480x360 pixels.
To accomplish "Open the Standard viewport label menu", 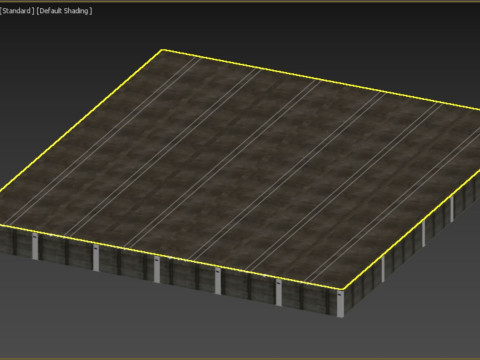I will click(x=17, y=11).
